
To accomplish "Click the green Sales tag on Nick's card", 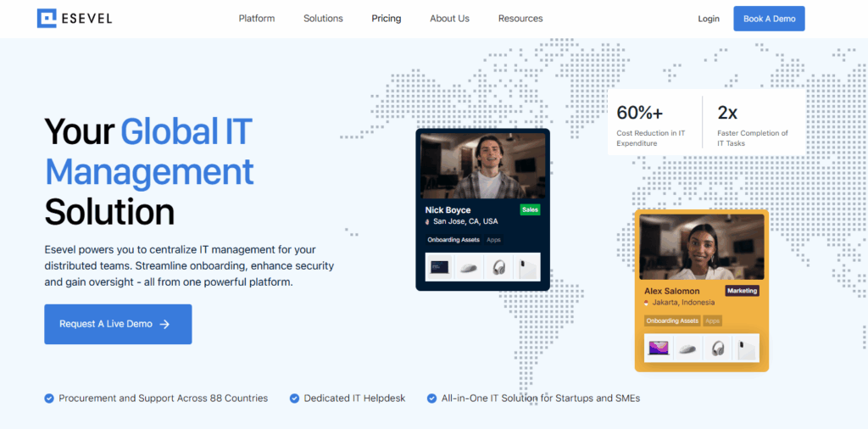I will [530, 209].
